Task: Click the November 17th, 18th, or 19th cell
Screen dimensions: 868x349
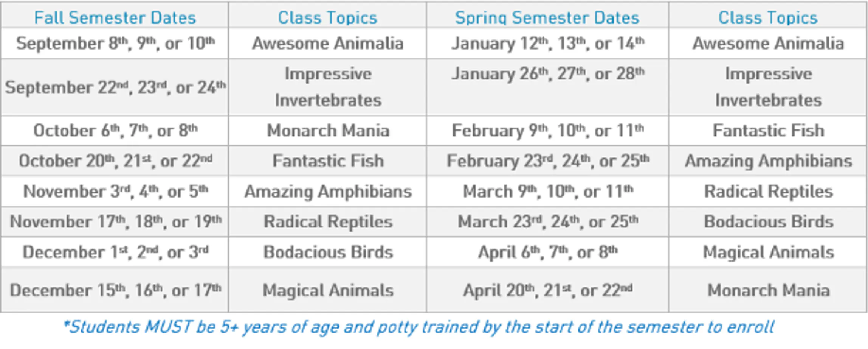Action: pos(115,222)
